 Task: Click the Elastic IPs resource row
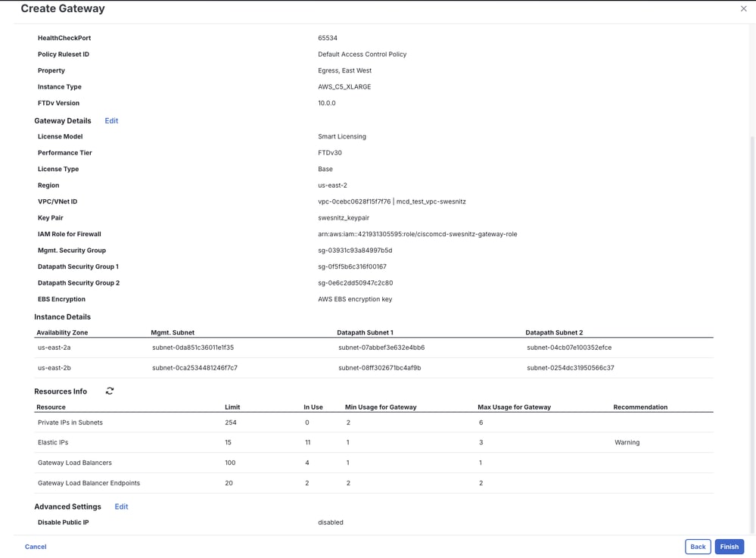(x=374, y=442)
